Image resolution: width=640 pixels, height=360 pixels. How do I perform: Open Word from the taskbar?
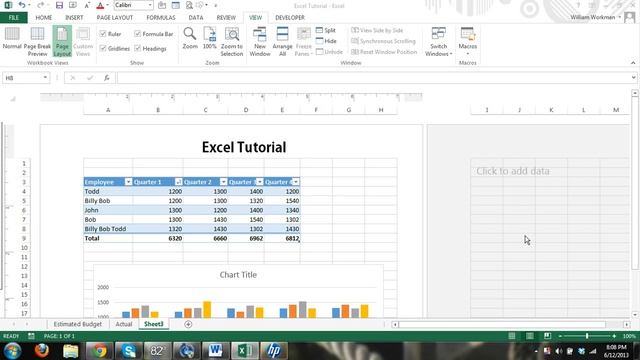click(x=215, y=351)
